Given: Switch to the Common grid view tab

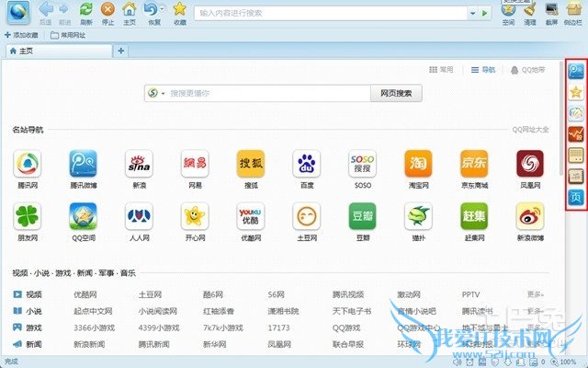Looking at the screenshot, I should pos(441,70).
